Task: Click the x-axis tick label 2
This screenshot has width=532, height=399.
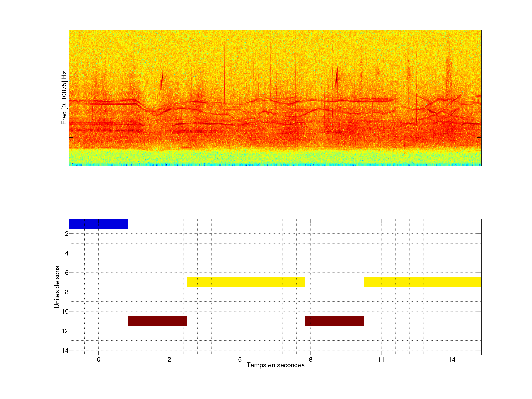Action: point(169,359)
